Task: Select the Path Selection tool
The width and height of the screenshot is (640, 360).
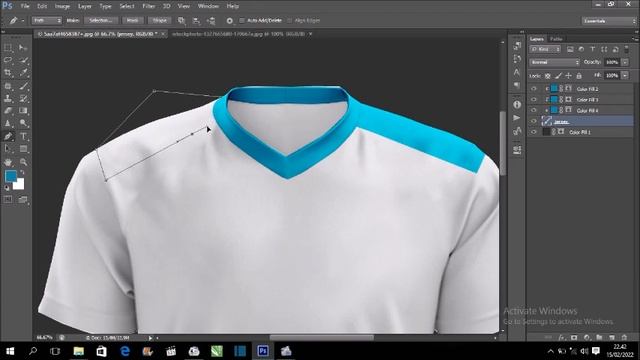Action: point(8,149)
